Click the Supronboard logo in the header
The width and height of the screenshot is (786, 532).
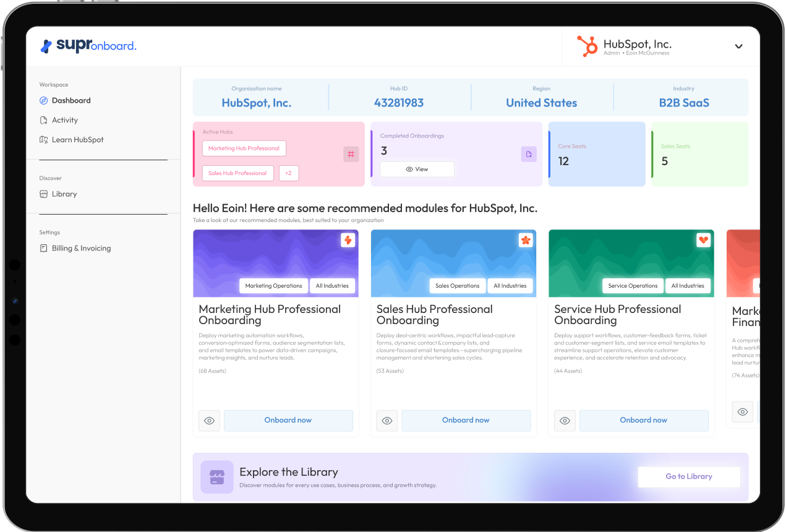click(88, 46)
